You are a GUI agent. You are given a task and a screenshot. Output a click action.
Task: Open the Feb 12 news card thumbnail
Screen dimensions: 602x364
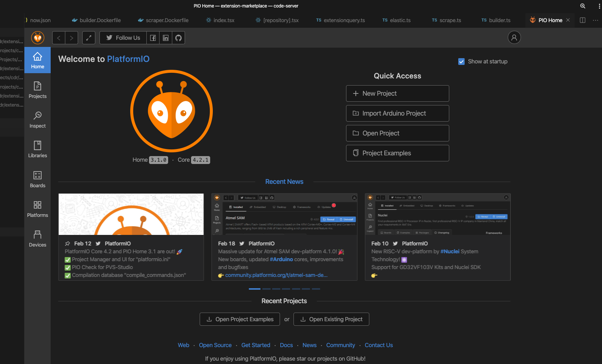coord(131,214)
